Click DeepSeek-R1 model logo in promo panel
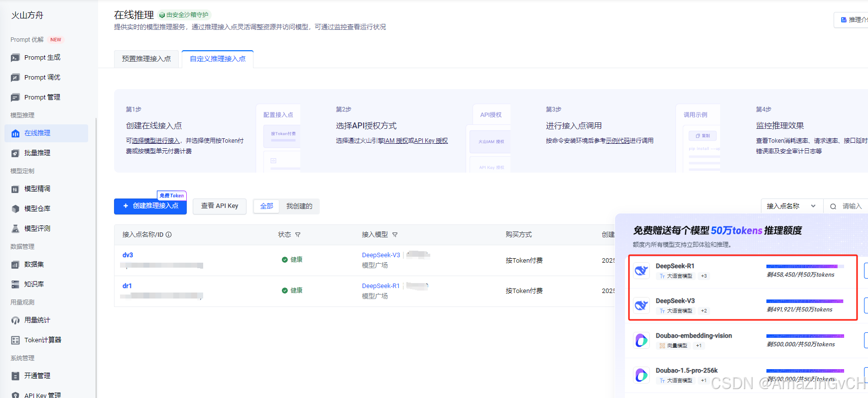This screenshot has height=398, width=868. pyautogui.click(x=641, y=271)
